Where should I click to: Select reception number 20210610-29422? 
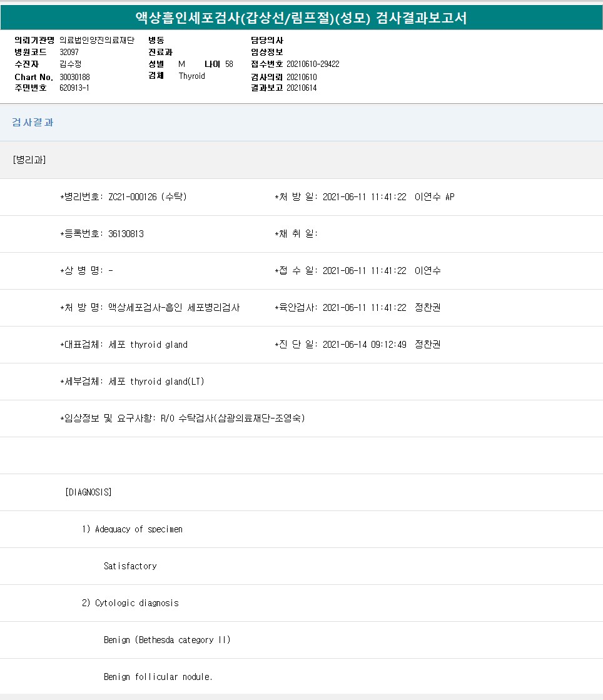click(313, 64)
